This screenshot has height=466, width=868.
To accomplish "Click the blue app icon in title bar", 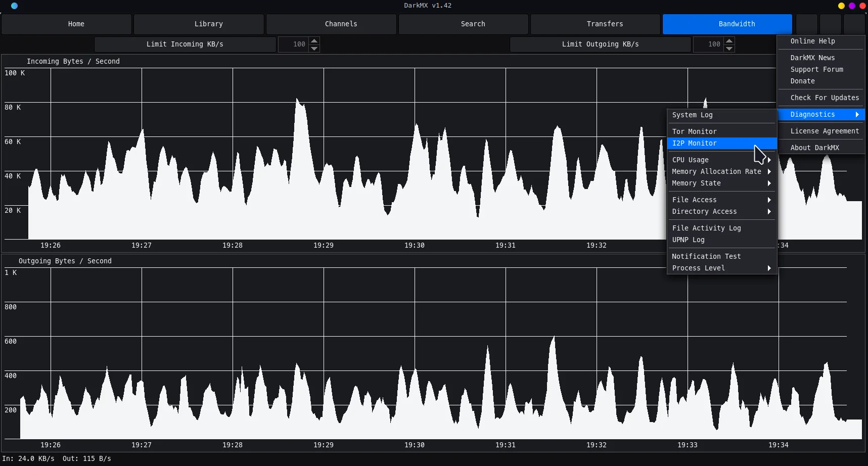I will coord(14,6).
